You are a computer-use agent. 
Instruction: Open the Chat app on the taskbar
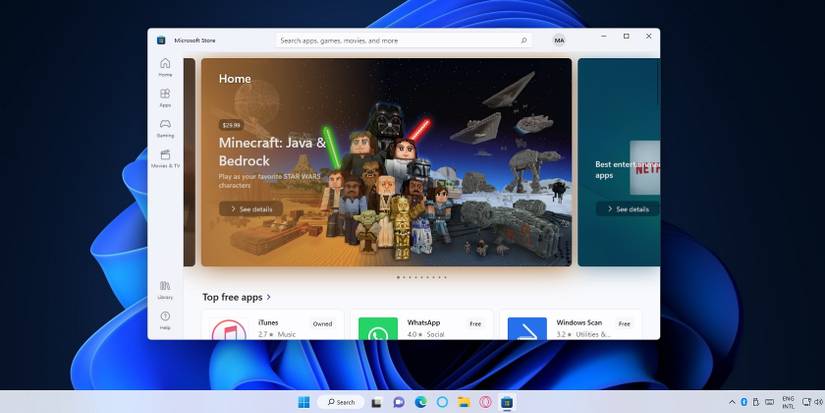pyautogui.click(x=399, y=402)
